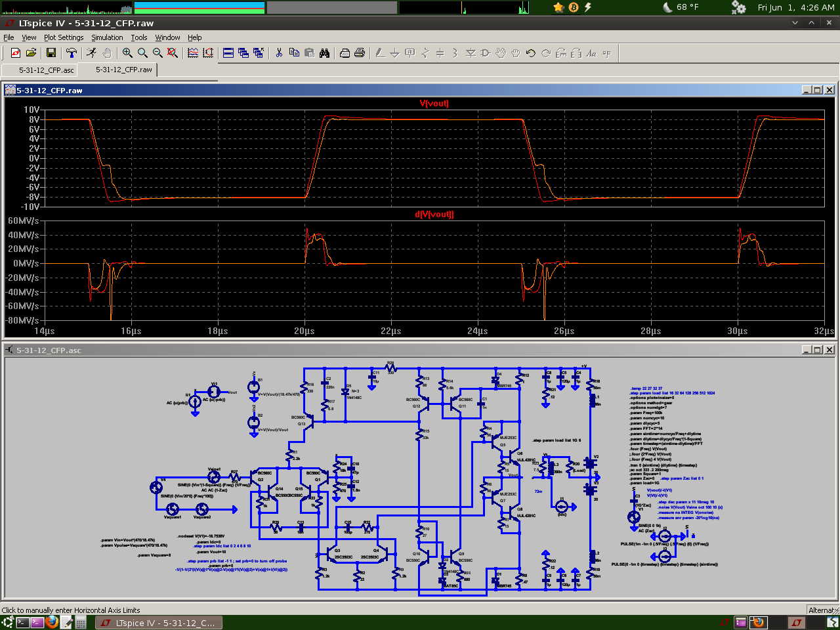The image size is (840, 630).
Task: Maximize the 5-31-12_CFP.asc schematic window
Action: [817, 350]
